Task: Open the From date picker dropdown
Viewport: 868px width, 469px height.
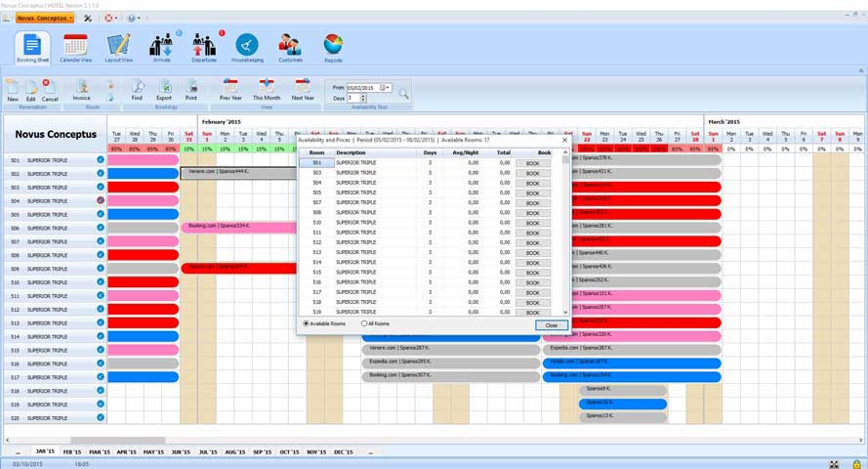Action: [388, 88]
